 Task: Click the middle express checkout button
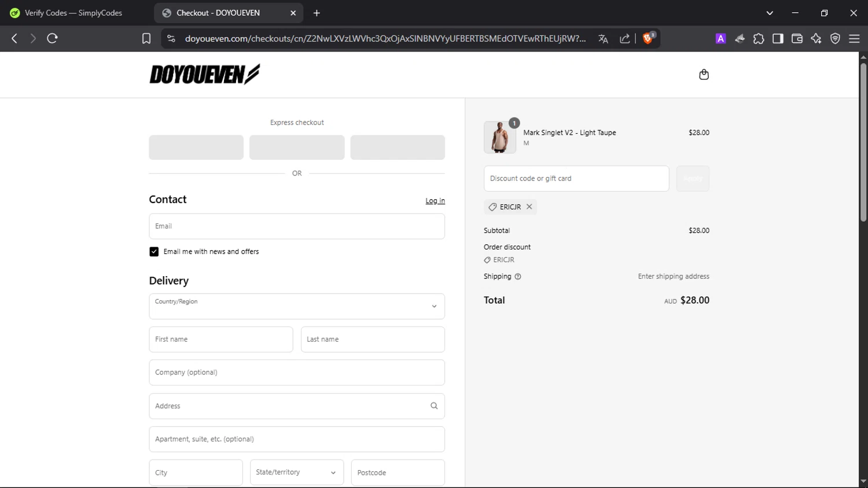pyautogui.click(x=297, y=147)
